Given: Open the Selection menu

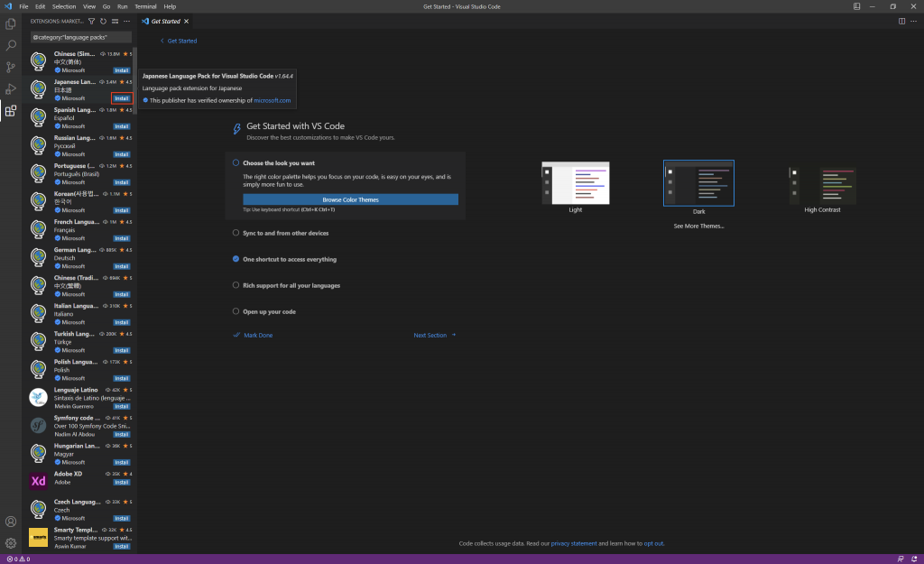Looking at the screenshot, I should [64, 6].
